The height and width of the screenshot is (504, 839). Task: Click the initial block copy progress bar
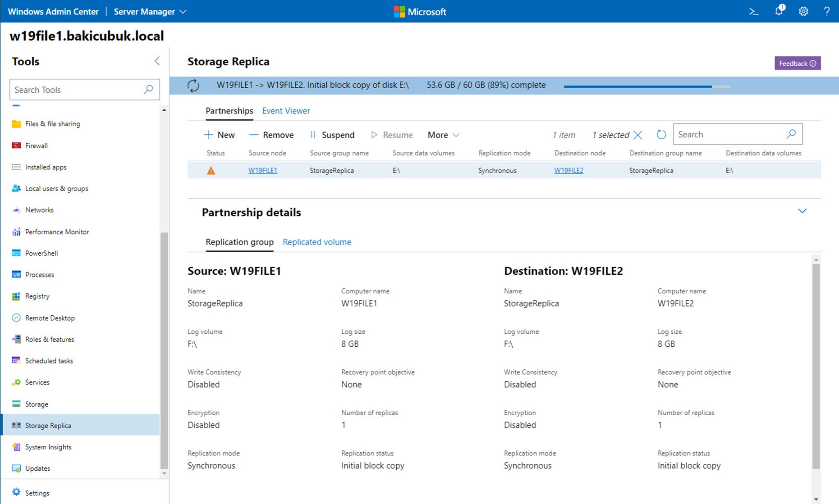click(647, 86)
